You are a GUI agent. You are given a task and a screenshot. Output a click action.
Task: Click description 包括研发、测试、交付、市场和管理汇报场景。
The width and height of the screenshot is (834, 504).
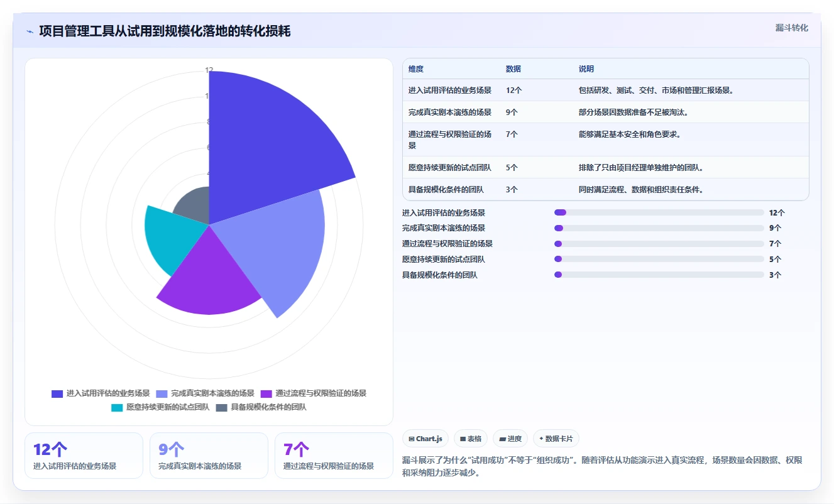[x=657, y=90]
